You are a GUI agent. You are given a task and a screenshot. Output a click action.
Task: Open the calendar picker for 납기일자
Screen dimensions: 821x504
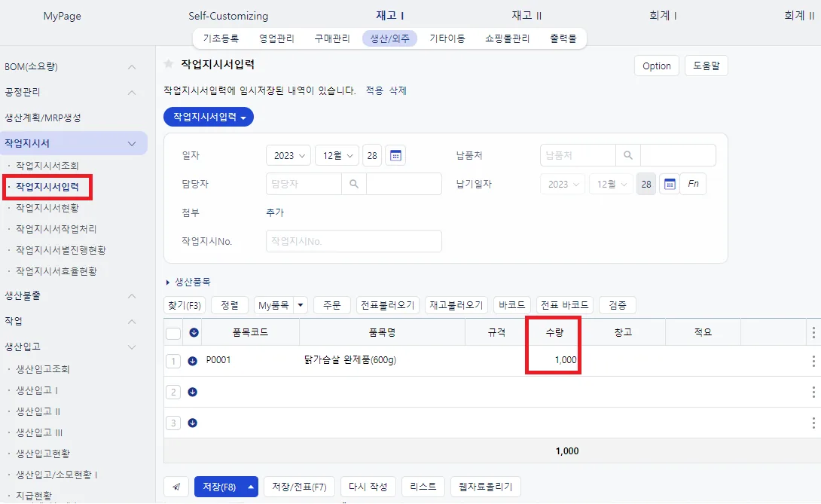[669, 185]
